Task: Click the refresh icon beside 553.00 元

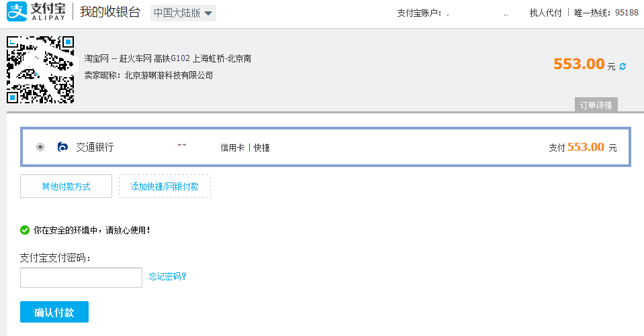Action: click(623, 66)
